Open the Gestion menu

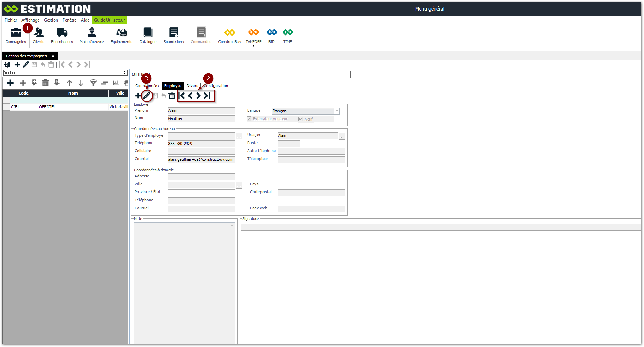click(51, 20)
